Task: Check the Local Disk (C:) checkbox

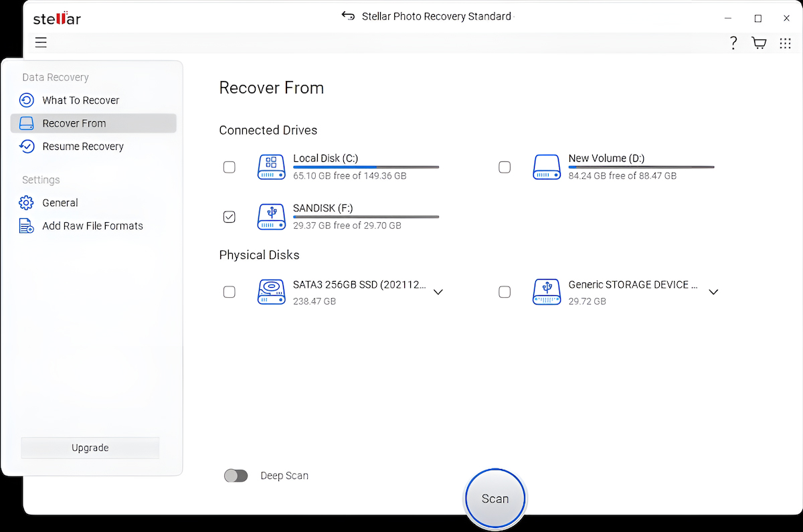Action: point(230,167)
